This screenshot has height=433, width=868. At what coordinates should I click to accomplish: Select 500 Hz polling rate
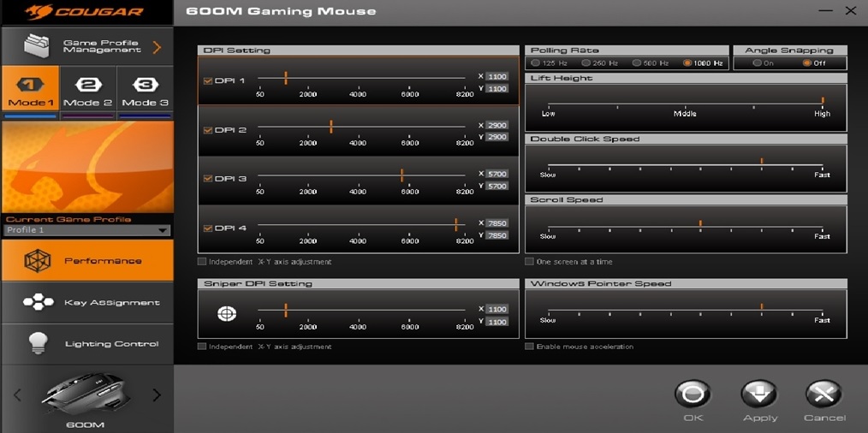pyautogui.click(x=637, y=63)
